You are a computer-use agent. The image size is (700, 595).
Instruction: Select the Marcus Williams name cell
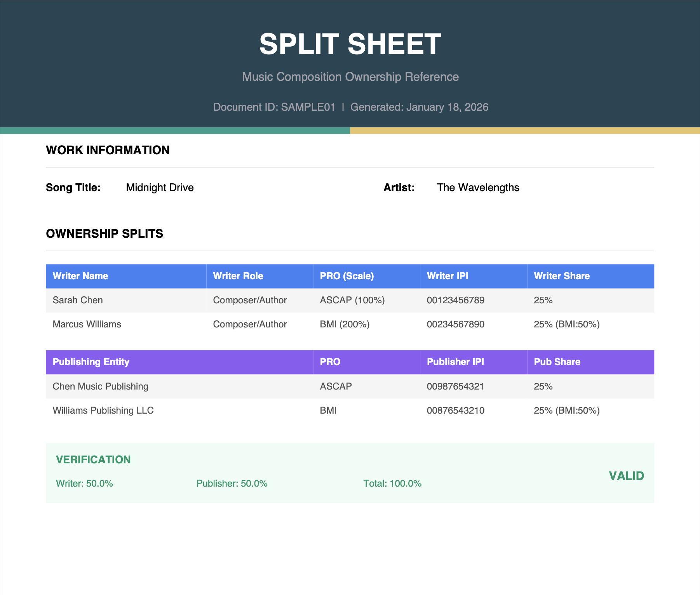click(x=87, y=324)
